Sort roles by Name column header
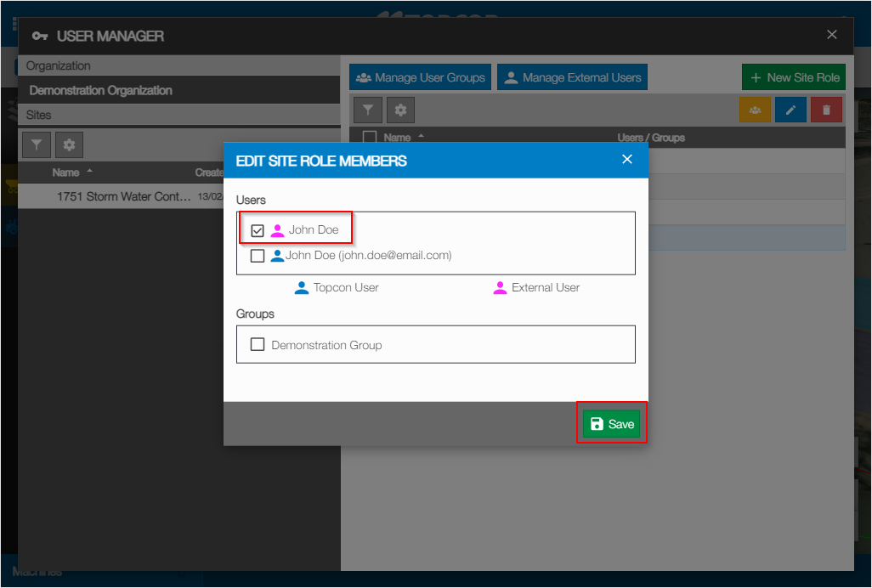Image resolution: width=872 pixels, height=588 pixels. coord(397,138)
